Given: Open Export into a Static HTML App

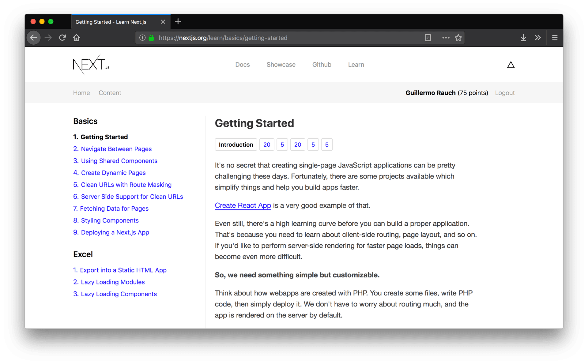Looking at the screenshot, I should (120, 270).
